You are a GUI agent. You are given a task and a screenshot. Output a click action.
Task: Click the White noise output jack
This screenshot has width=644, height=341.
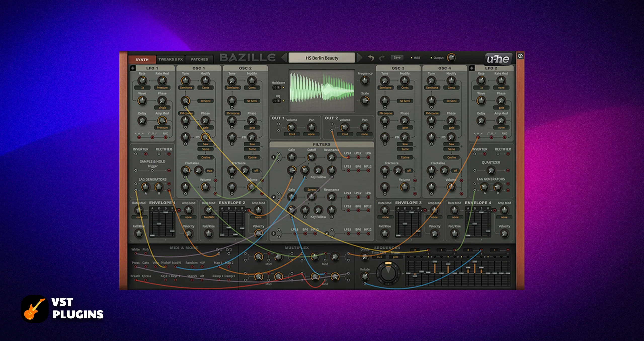click(136, 254)
